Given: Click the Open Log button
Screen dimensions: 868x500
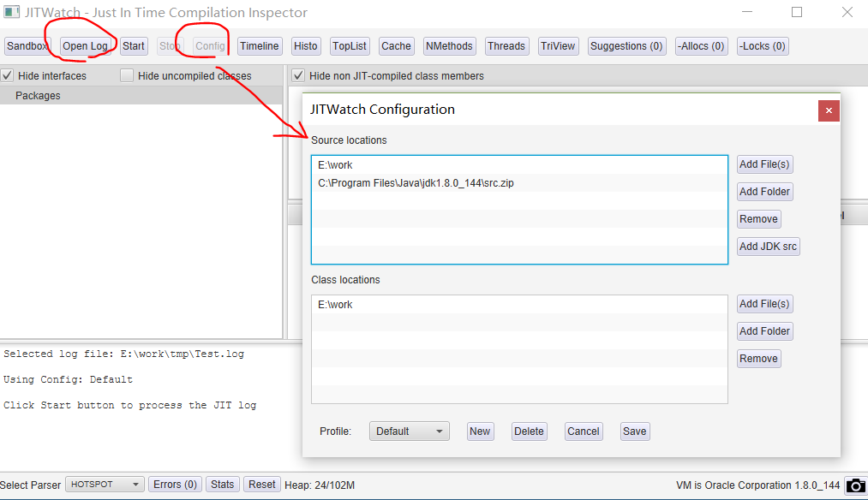Looking at the screenshot, I should click(x=85, y=46).
